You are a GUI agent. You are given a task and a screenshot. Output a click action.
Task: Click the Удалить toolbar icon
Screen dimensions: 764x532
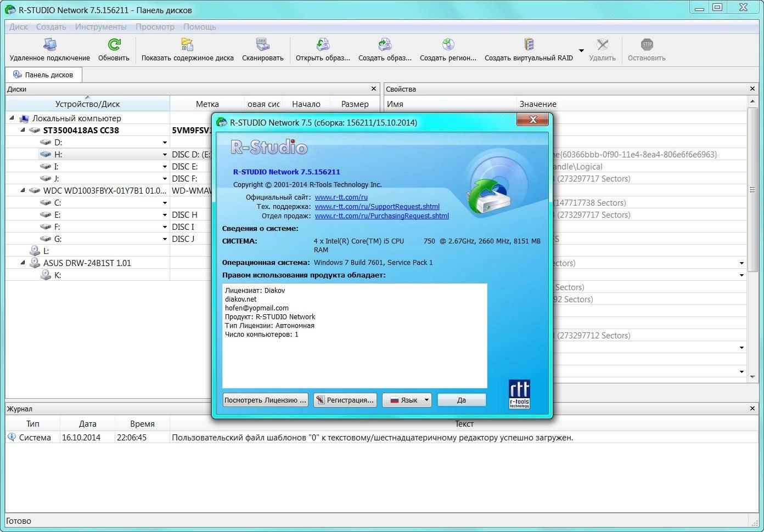(x=602, y=44)
